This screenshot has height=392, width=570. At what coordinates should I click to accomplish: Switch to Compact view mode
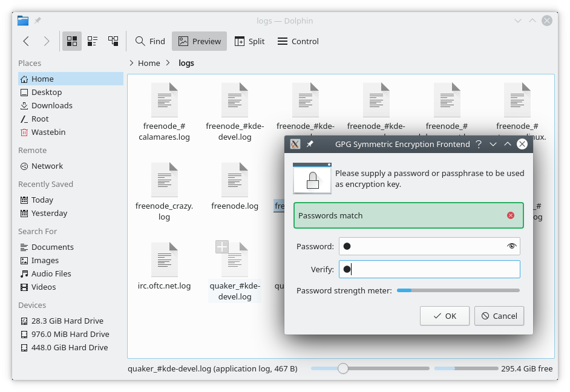[93, 41]
